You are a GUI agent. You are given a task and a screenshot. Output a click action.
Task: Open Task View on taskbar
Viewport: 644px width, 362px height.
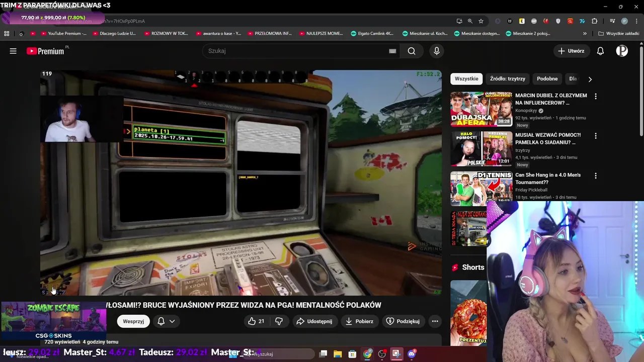point(323,354)
